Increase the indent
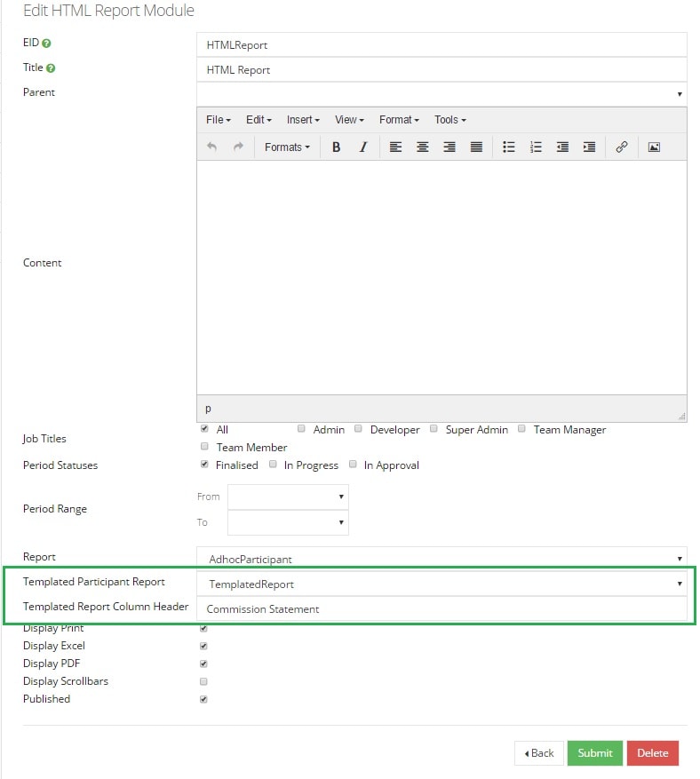 [x=589, y=147]
